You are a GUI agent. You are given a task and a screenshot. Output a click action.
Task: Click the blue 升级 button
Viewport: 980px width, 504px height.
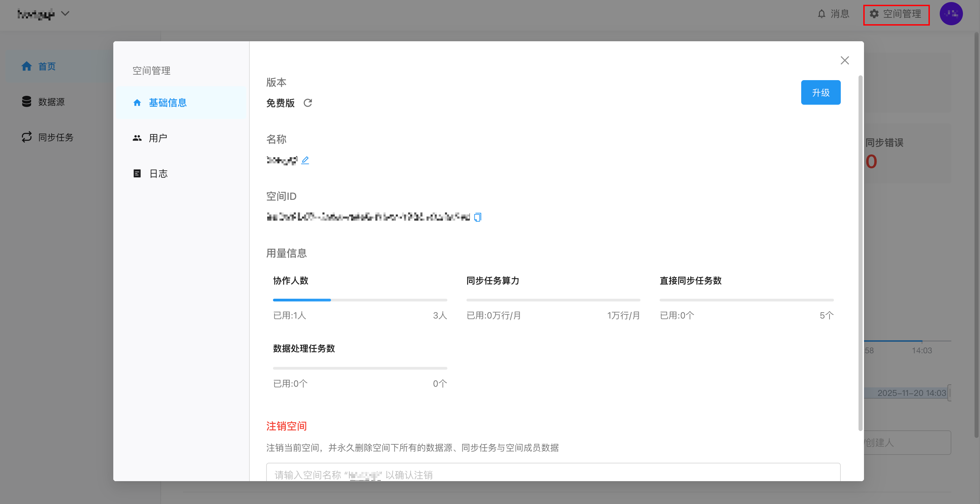(x=820, y=92)
